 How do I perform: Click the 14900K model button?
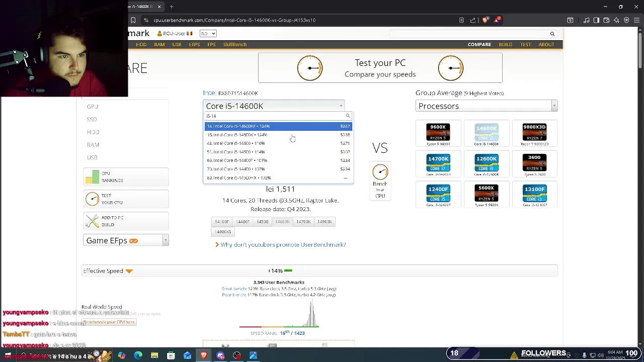pos(325,222)
